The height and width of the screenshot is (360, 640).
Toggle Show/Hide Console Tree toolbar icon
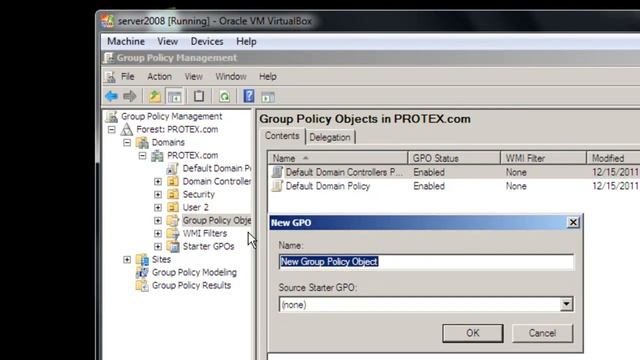point(175,97)
